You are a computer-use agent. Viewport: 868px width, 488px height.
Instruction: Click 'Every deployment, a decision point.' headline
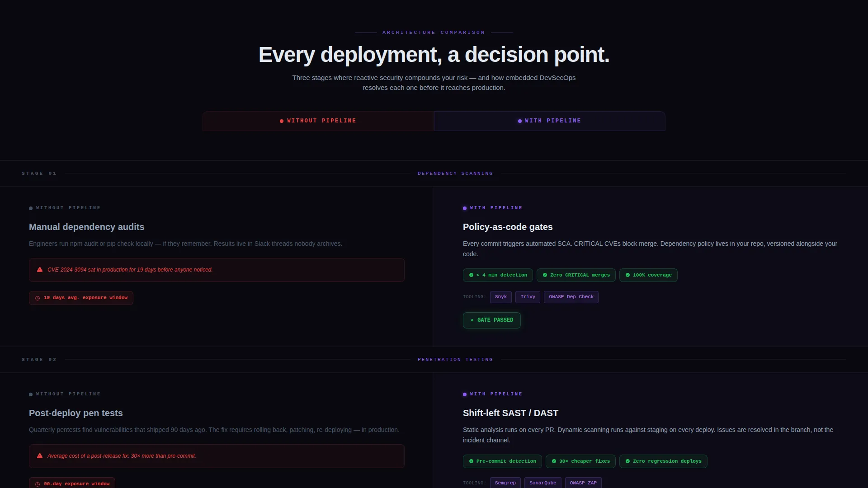click(x=434, y=55)
